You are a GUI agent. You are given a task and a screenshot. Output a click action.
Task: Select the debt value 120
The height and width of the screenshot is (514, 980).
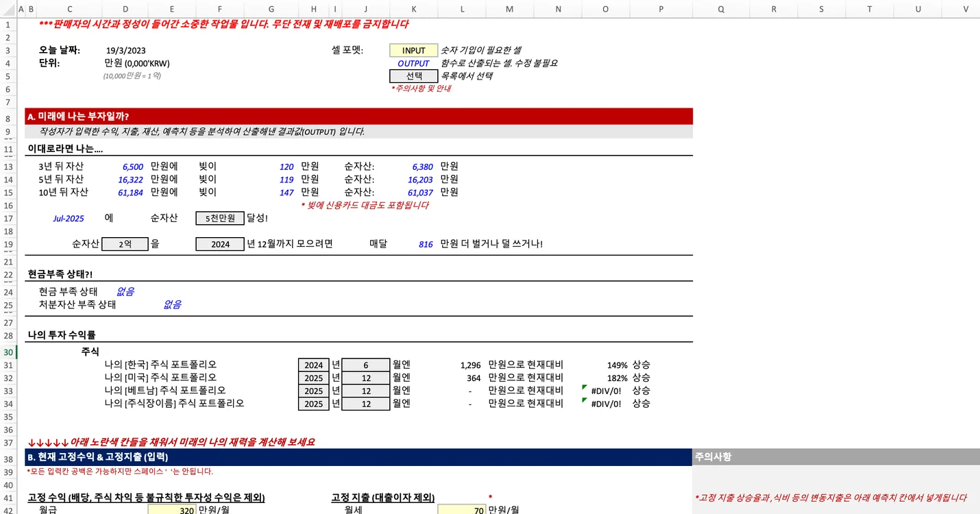click(x=286, y=167)
